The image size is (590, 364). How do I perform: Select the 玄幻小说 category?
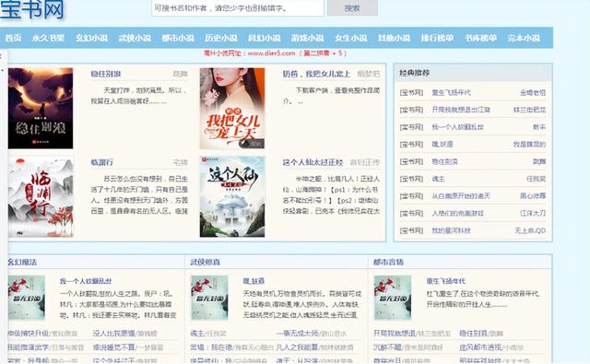[91, 38]
